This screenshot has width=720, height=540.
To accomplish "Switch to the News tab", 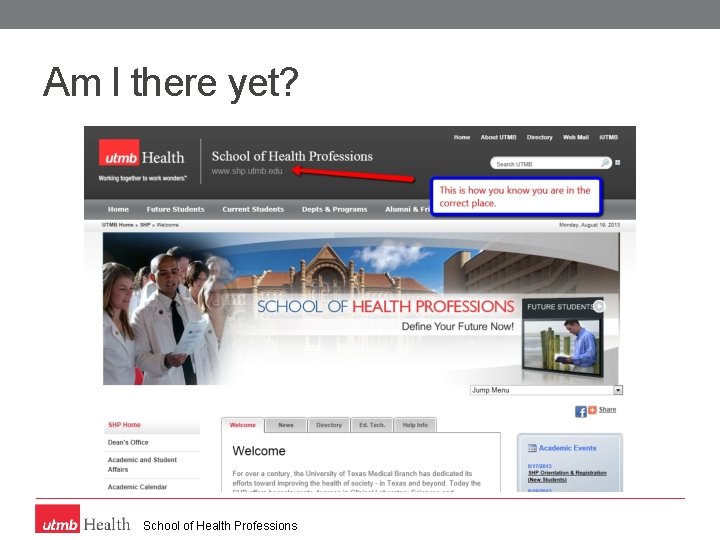I will point(286,425).
